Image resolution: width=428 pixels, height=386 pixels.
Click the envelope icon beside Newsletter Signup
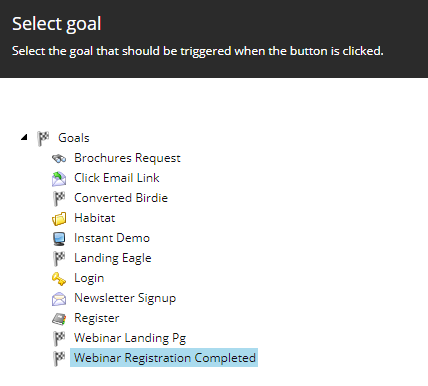tap(59, 299)
